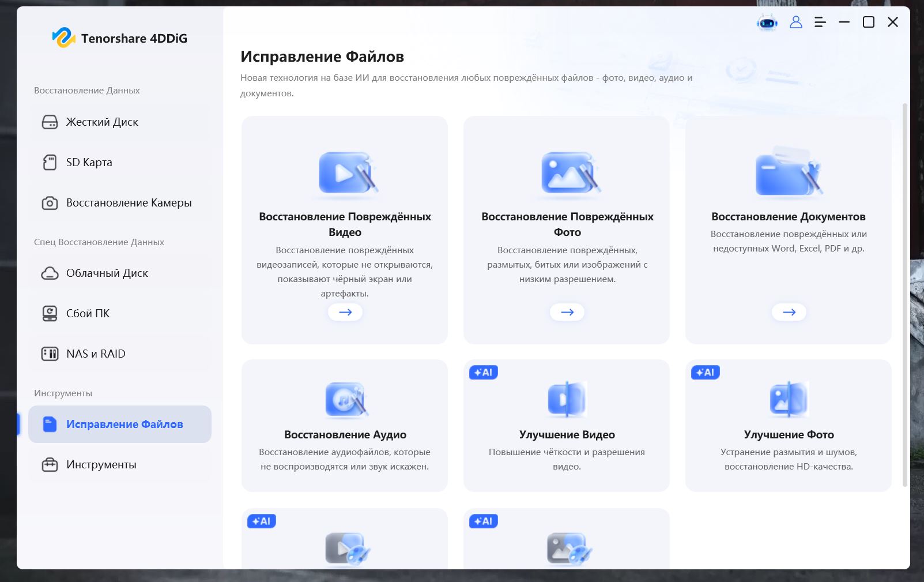Close the 4DDiG window
This screenshot has width=924, height=582.
click(x=893, y=22)
